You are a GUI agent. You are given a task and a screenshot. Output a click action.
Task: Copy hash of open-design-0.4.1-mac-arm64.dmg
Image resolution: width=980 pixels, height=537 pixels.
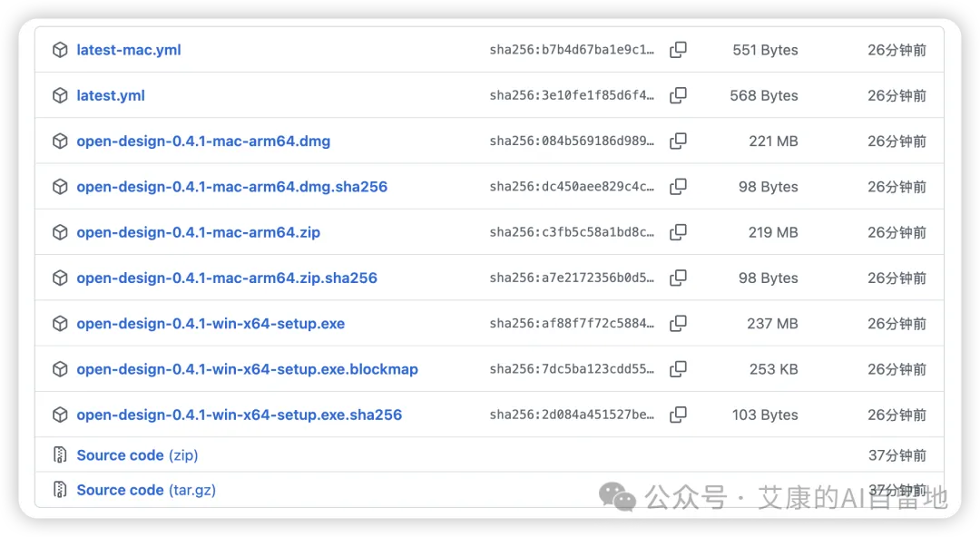tap(678, 141)
